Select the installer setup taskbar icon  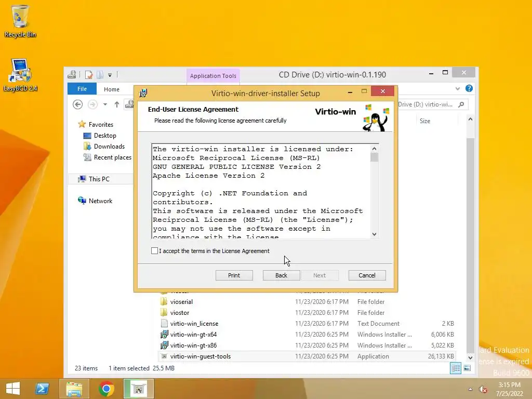138,389
